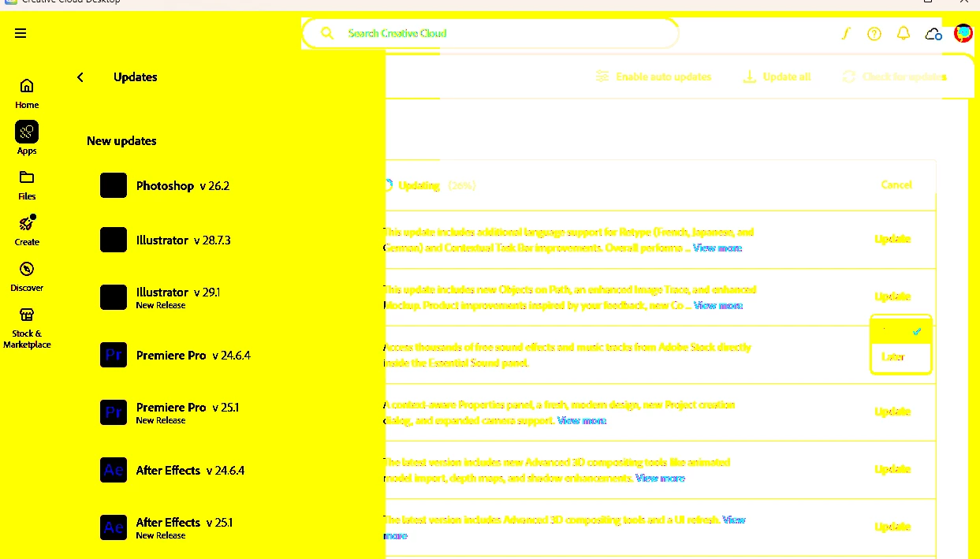Click the Photoshop v 26.2 label

183,186
